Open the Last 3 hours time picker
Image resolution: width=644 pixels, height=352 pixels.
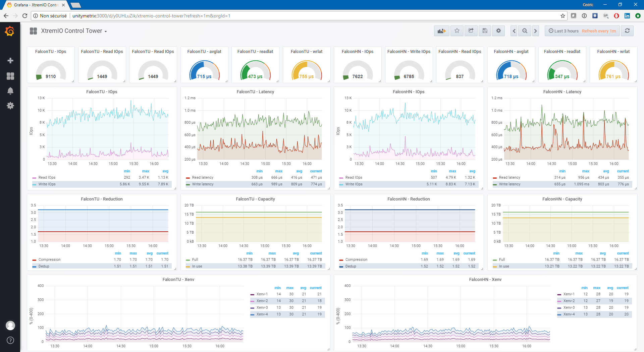click(566, 31)
